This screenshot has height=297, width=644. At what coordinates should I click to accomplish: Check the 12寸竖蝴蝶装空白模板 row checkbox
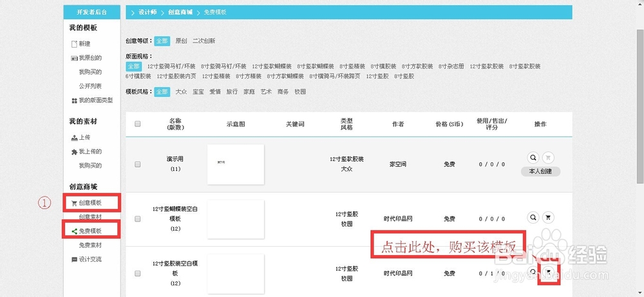coord(138,219)
